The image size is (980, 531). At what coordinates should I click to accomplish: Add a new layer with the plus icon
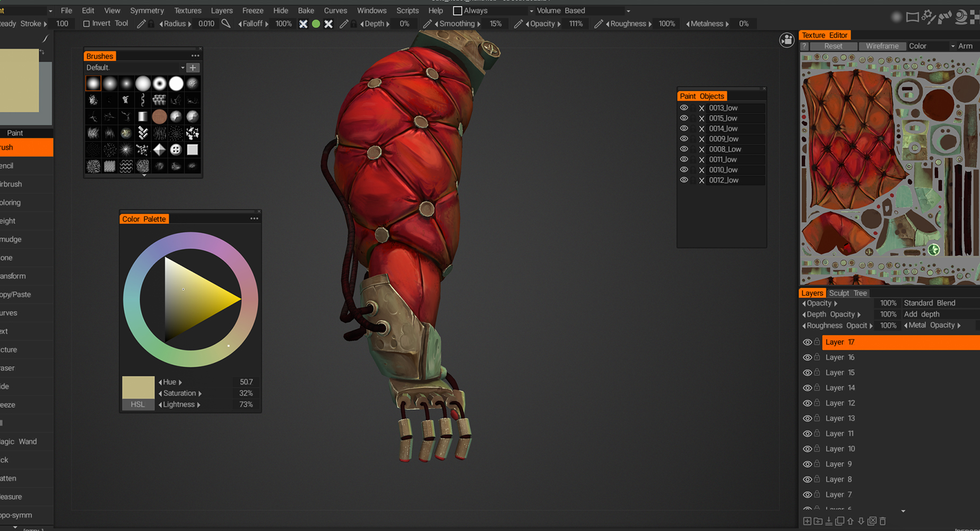tap(807, 521)
